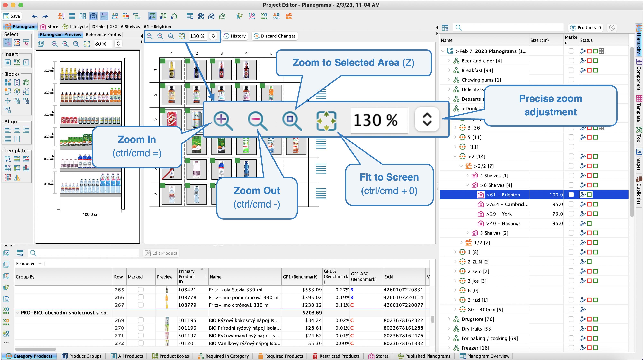Click the horizontal scrollbar under the product table
This screenshot has height=361, width=644.
click(35, 349)
